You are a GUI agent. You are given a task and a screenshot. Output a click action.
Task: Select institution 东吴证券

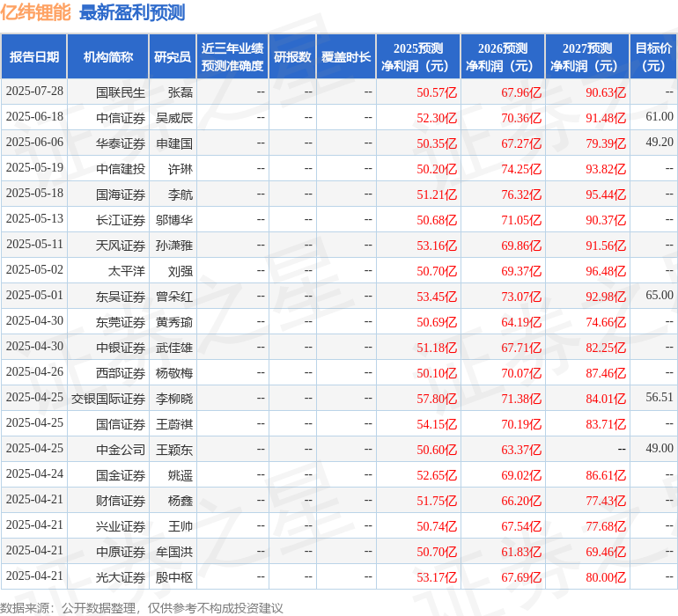(121, 296)
